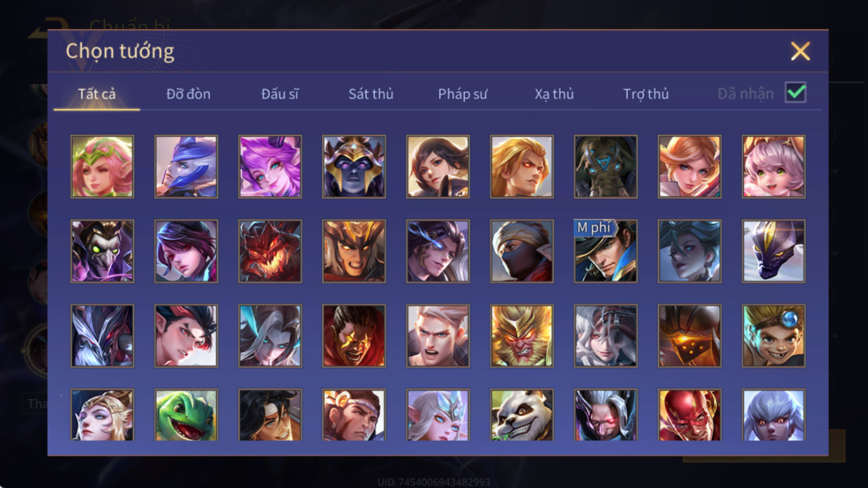Pick the masked ninja hero portrait
Image resolution: width=868 pixels, height=488 pixels.
pyautogui.click(x=522, y=251)
